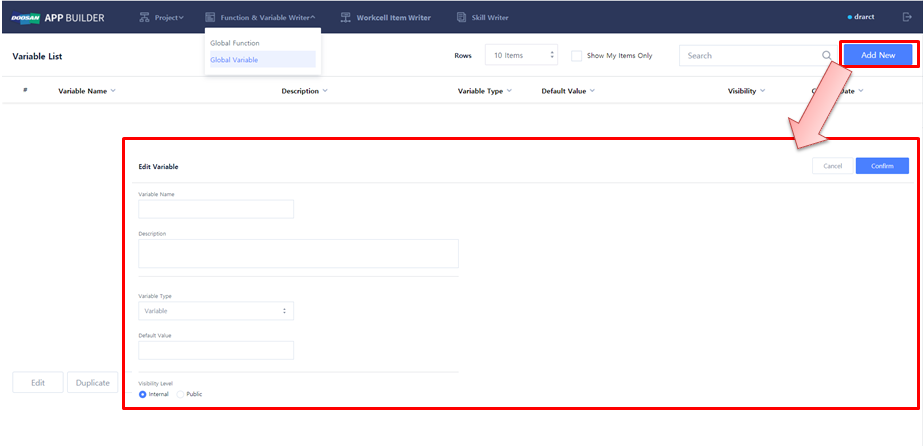Click the Project menu icon
This screenshot has width=923, height=446.
[x=145, y=17]
